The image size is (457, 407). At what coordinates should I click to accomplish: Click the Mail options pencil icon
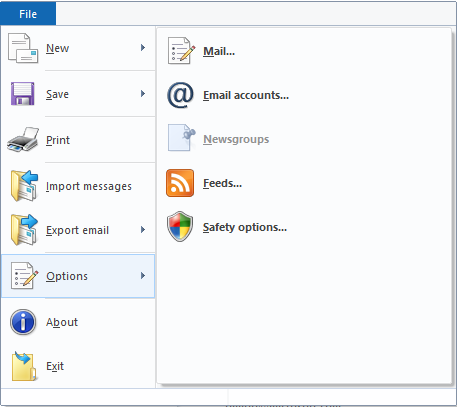pos(180,51)
